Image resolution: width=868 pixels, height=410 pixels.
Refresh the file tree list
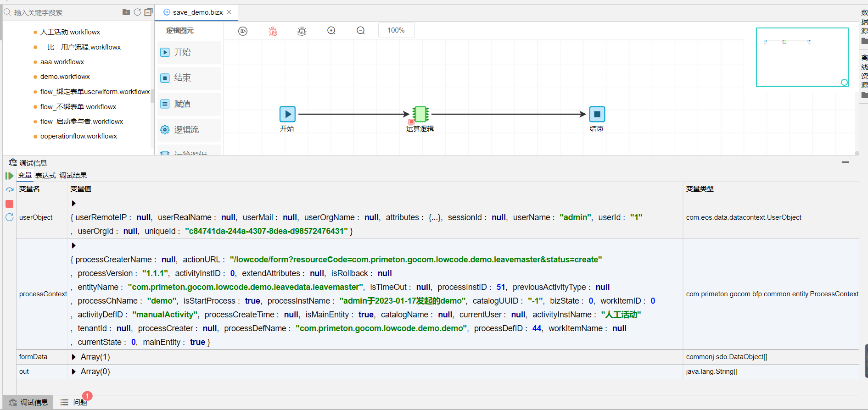[137, 12]
